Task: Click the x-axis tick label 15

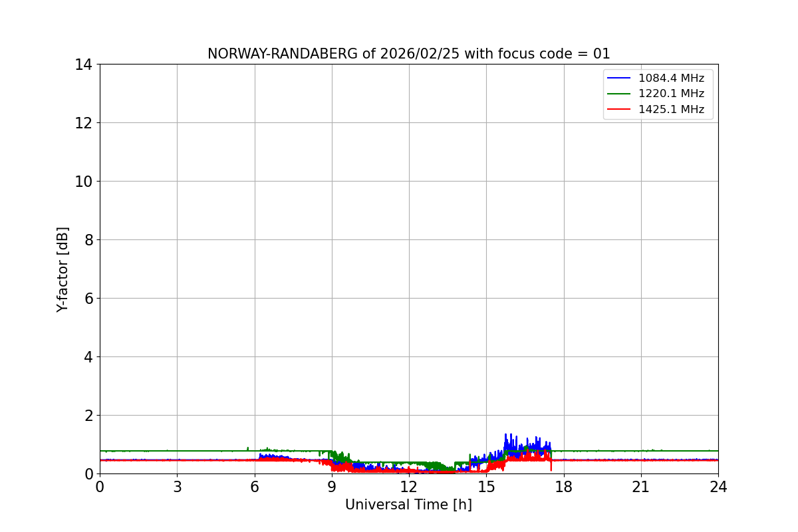Action: coord(486,487)
